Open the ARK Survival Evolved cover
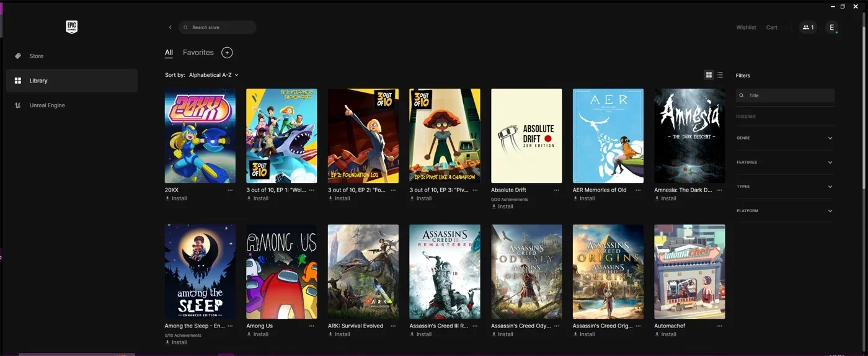Image resolution: width=868 pixels, height=356 pixels. click(363, 272)
